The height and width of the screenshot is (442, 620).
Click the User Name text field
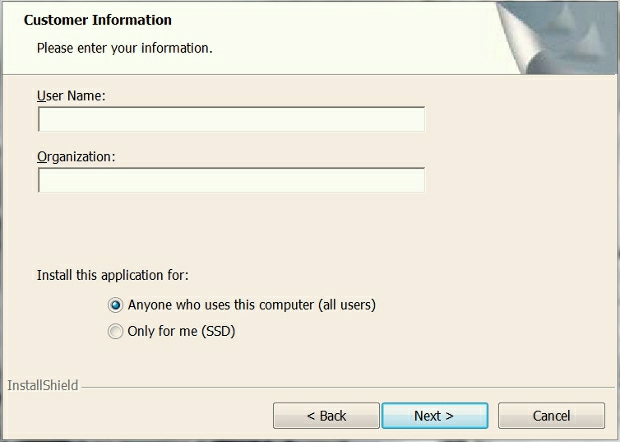tap(231, 120)
